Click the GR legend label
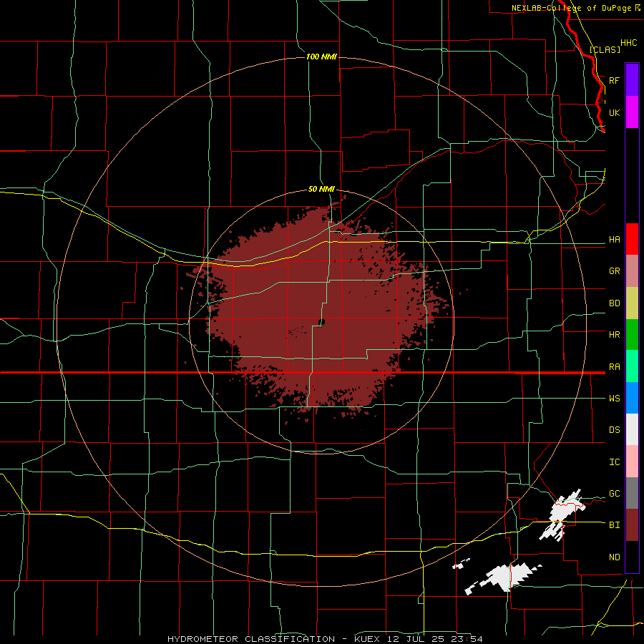 [614, 271]
